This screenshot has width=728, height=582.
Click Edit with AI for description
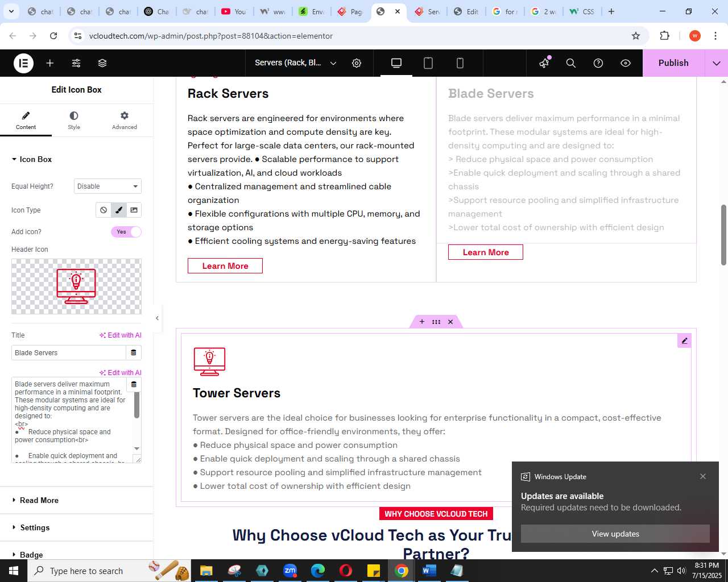click(121, 373)
